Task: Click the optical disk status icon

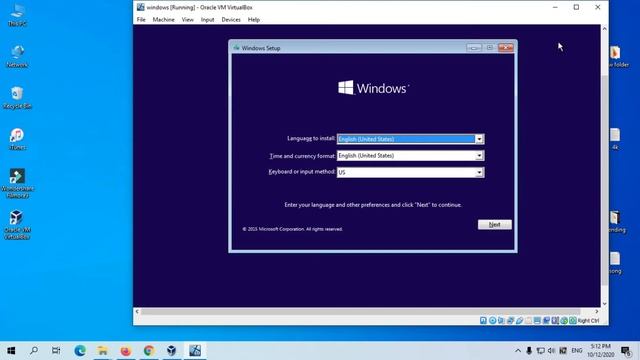Action: [x=493, y=320]
